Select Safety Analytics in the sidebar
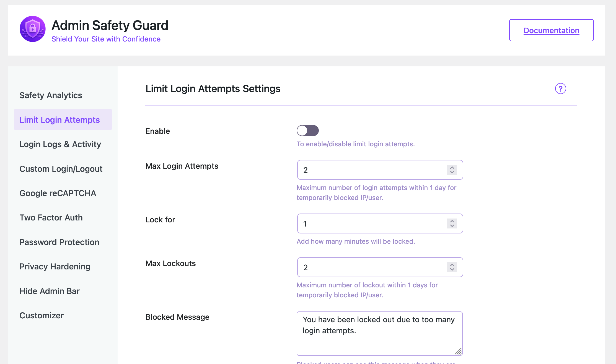Image resolution: width=616 pixels, height=364 pixels. [x=51, y=95]
